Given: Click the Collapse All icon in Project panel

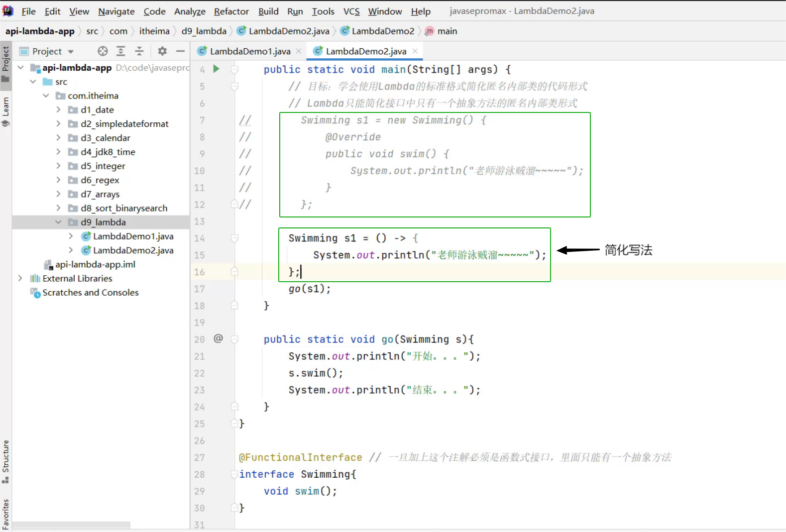Looking at the screenshot, I should [x=139, y=51].
